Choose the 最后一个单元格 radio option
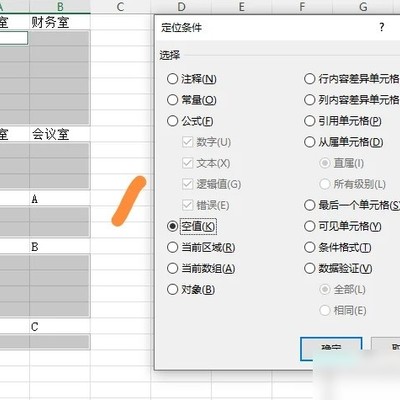The height and width of the screenshot is (400, 400). click(x=310, y=205)
